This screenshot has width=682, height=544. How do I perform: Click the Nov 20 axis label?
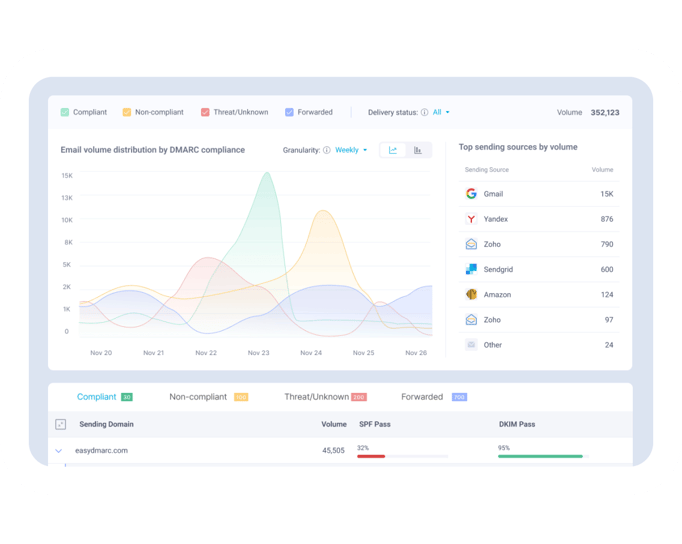click(x=101, y=353)
